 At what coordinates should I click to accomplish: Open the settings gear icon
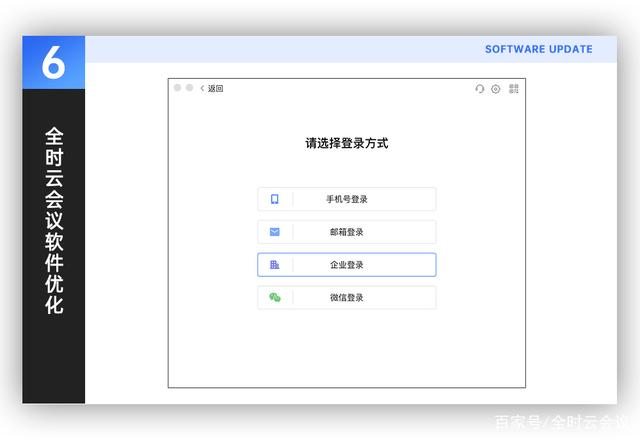(496, 89)
